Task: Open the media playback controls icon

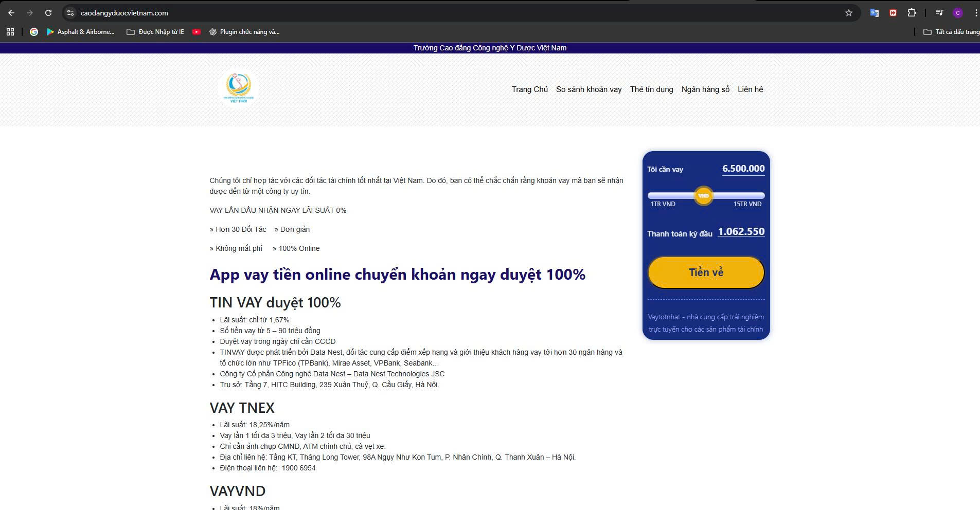Action: tap(939, 13)
